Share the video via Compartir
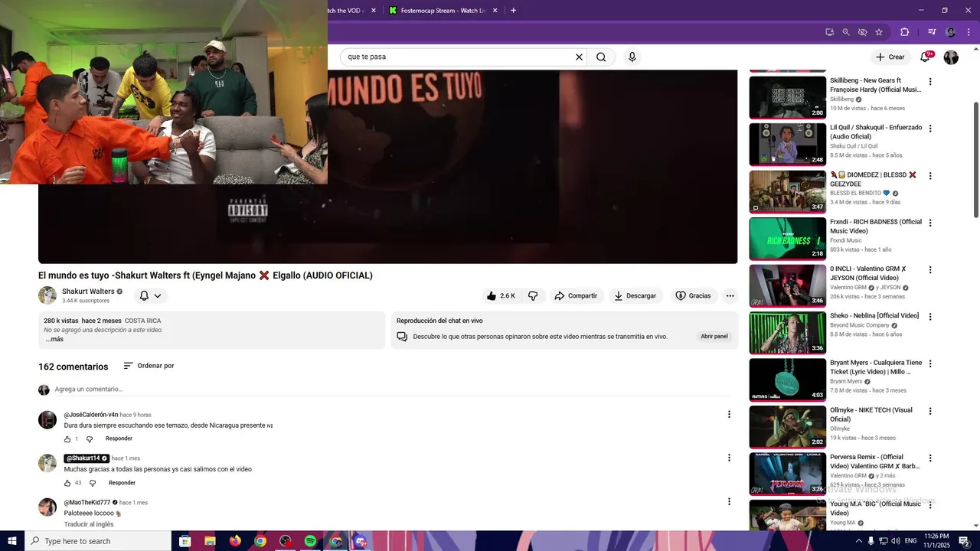Viewport: 980px width, 551px height. 576,296
